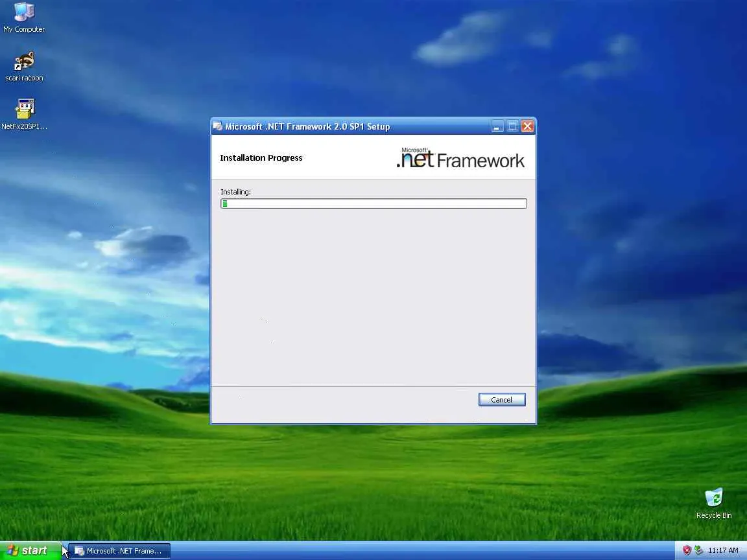Minimize the .NET Framework Setup window

497,126
